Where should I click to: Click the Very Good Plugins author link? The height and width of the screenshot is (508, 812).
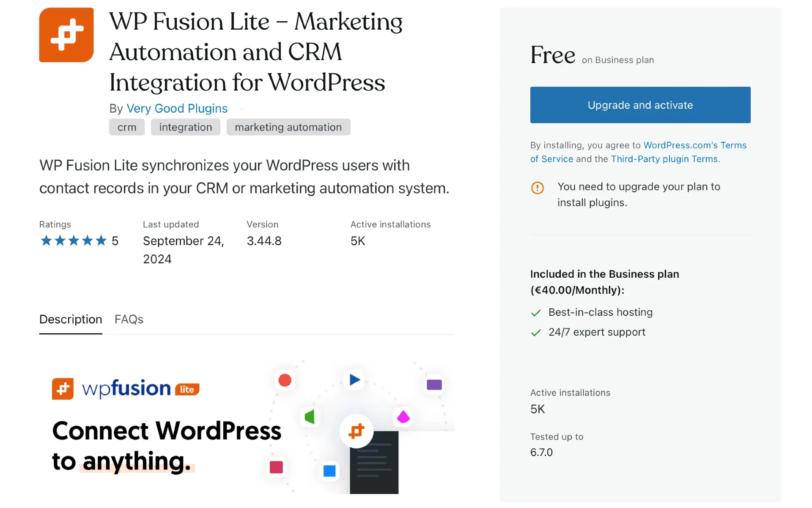click(x=177, y=108)
